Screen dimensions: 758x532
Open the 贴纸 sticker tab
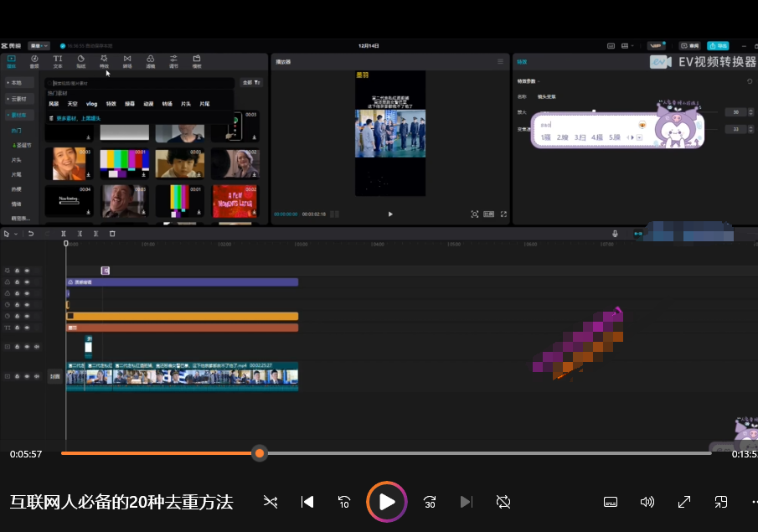(80, 61)
